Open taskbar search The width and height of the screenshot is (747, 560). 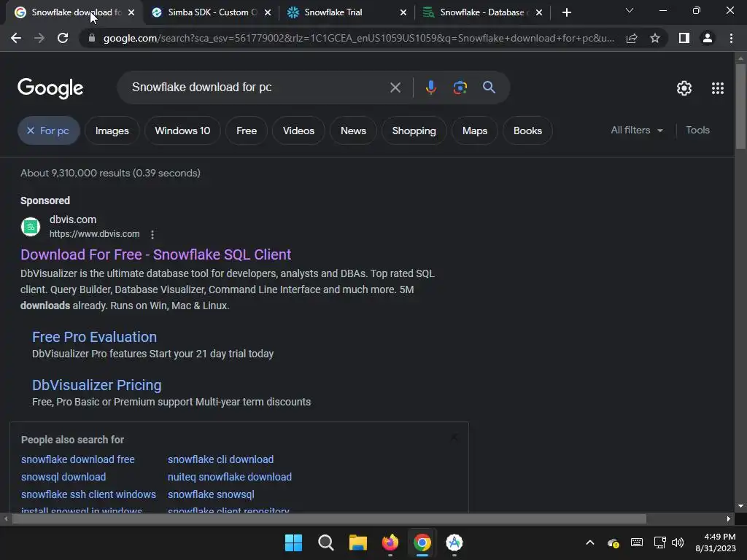coord(326,542)
